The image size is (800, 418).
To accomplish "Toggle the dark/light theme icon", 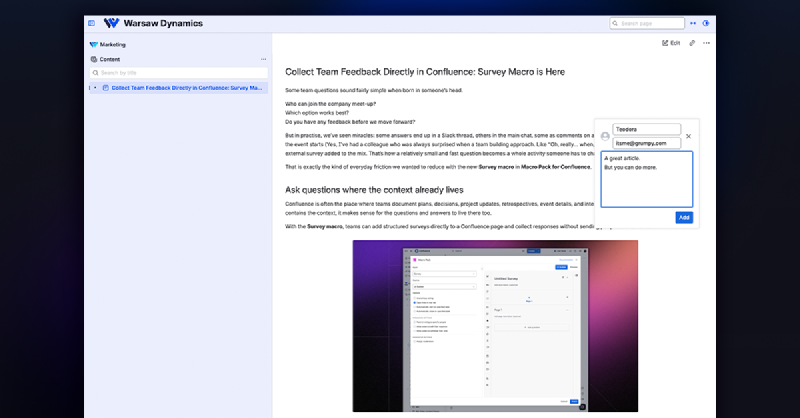I will (x=706, y=23).
